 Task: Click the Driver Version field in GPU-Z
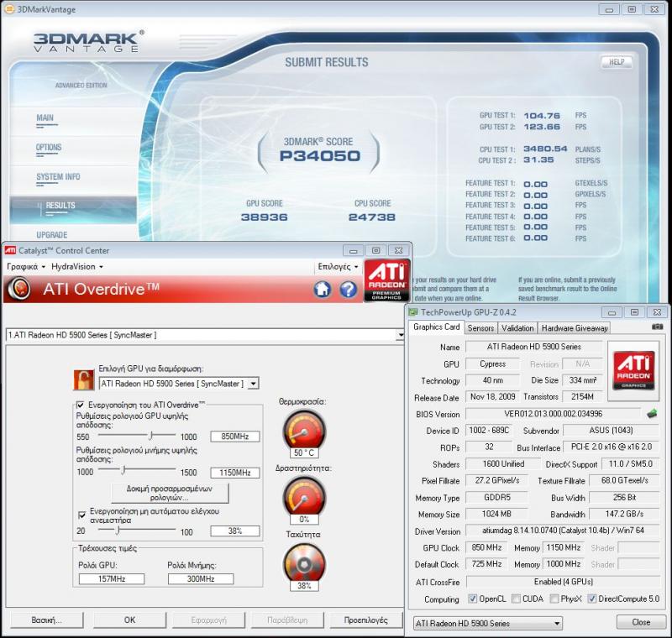(x=563, y=530)
